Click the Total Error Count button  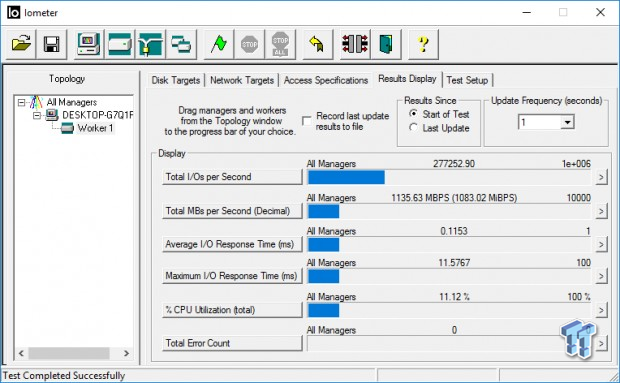tap(232, 343)
